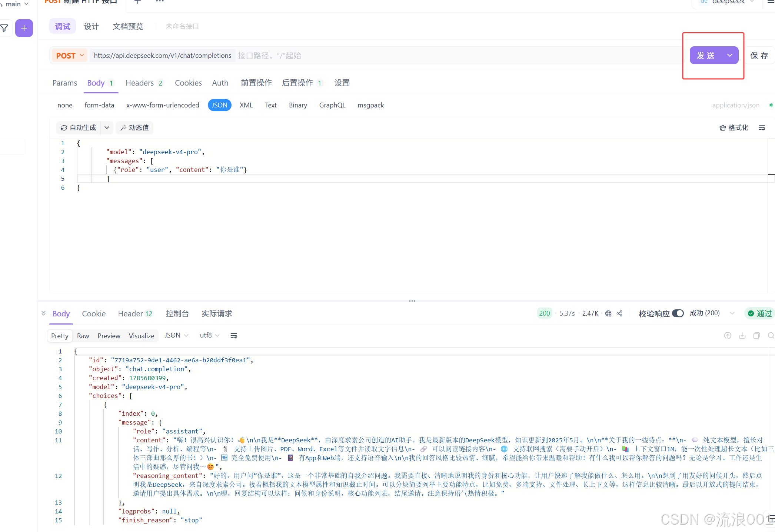Download the response body
This screenshot has height=532, width=775.
point(742,336)
